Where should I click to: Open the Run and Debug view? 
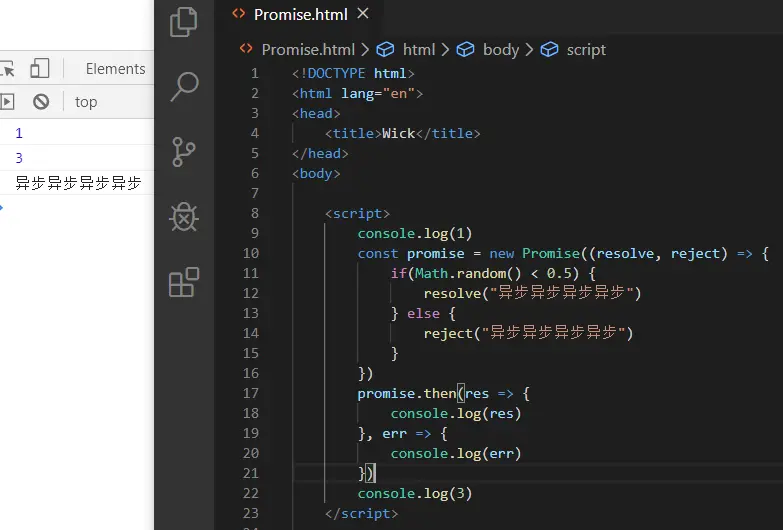184,217
